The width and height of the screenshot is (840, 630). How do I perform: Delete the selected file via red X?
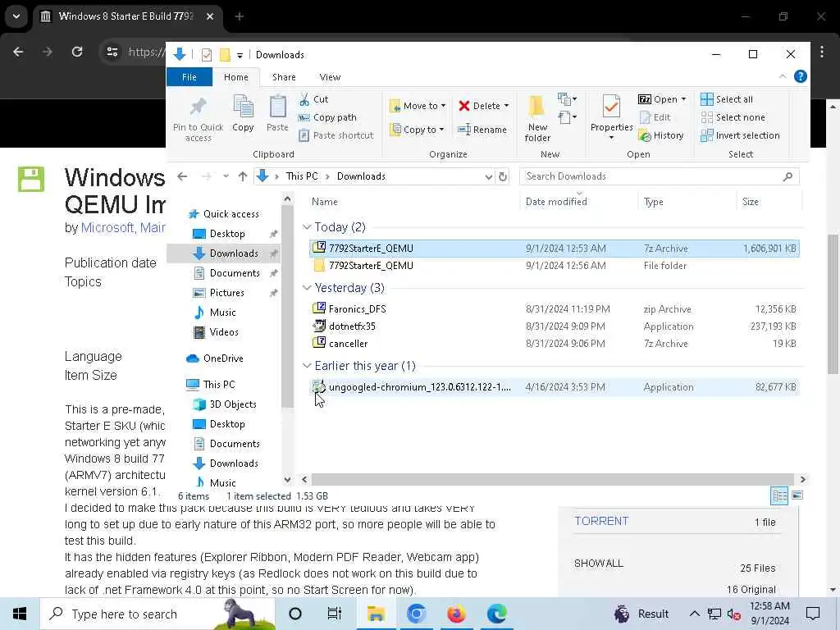479,106
